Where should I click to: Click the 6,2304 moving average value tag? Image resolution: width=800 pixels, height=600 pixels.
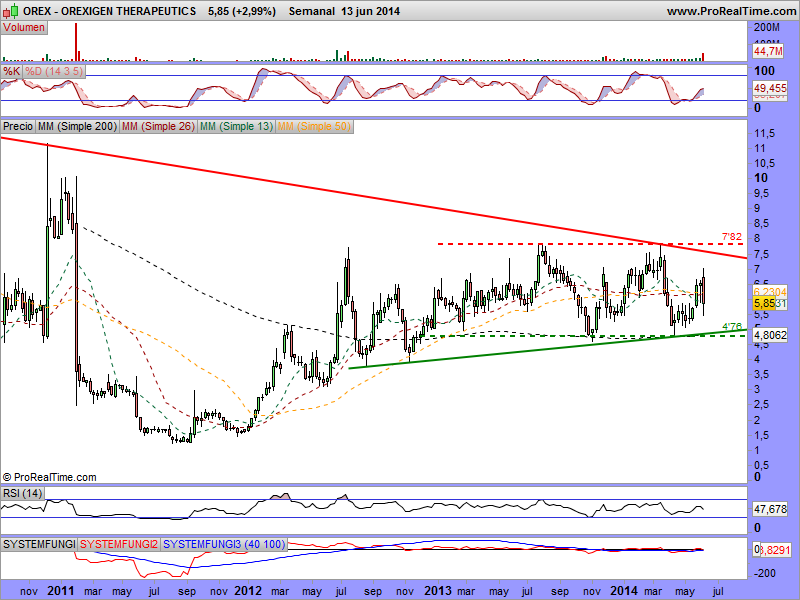coord(770,291)
